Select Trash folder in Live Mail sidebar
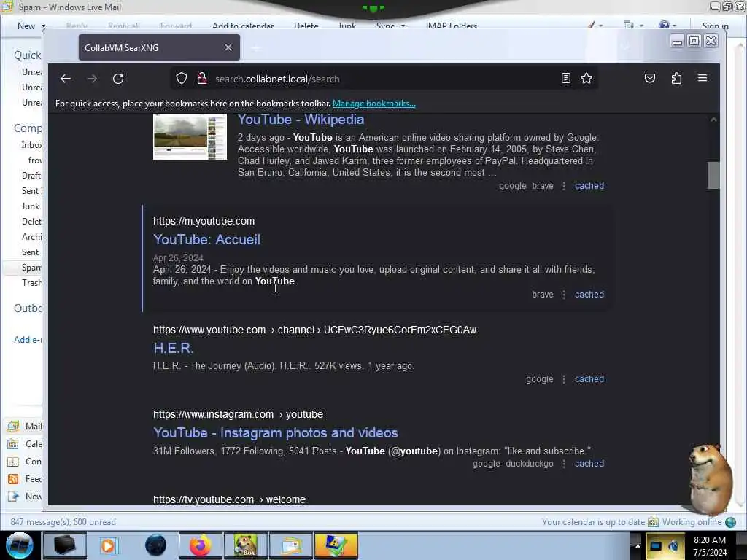Image resolution: width=747 pixels, height=560 pixels. [x=31, y=283]
